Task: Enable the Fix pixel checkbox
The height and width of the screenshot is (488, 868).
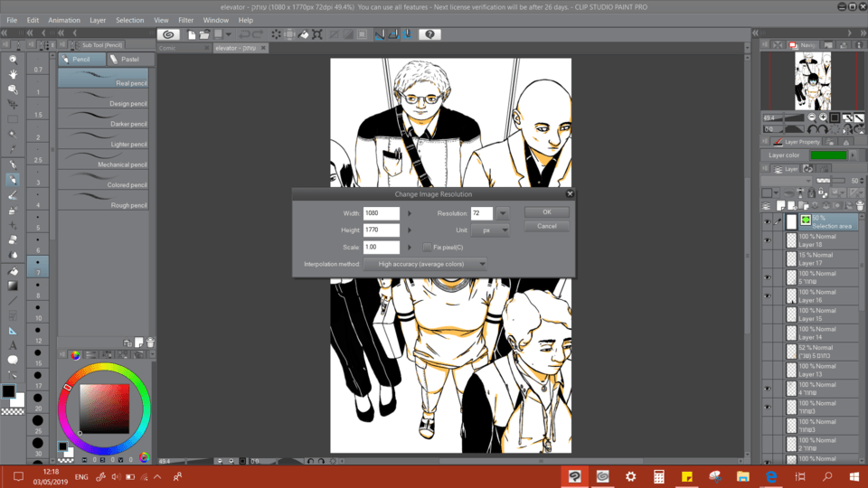Action: [x=427, y=247]
